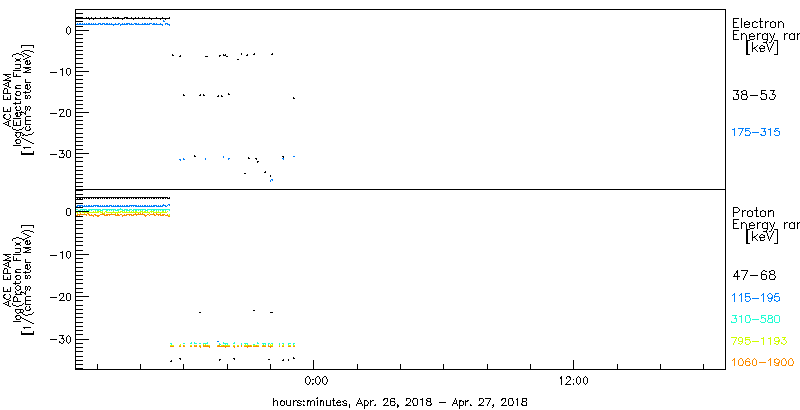Click the ACE EPAM Electron Flux axis title
This screenshot has height=410, width=800.
pyautogui.click(x=19, y=99)
